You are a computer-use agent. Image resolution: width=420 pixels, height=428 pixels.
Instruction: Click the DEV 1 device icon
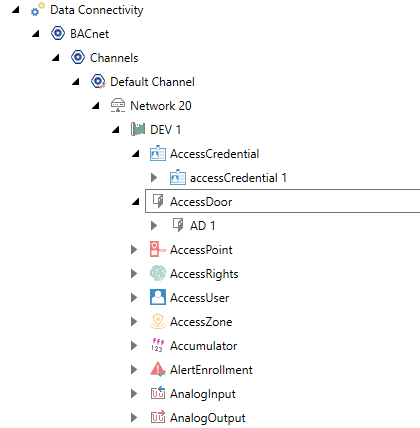coord(138,129)
